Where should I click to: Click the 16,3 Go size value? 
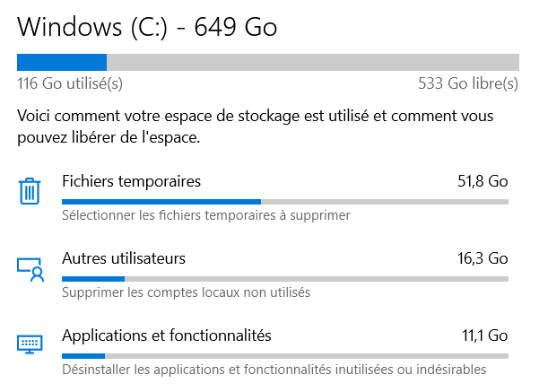(x=482, y=258)
